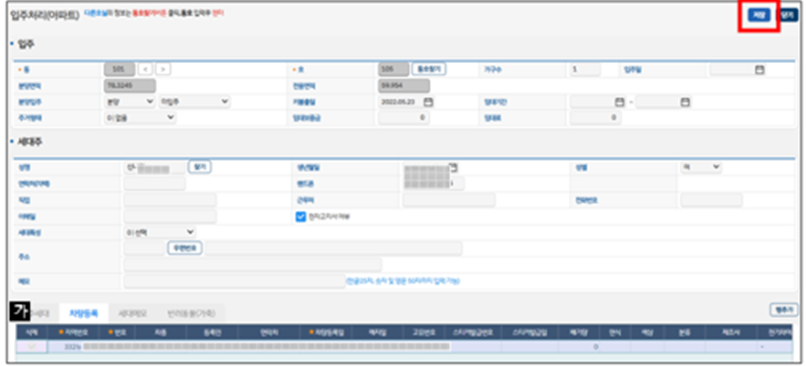Click the 닫기 close button beside 저장
The width and height of the screenshot is (806, 366).
coord(788,15)
